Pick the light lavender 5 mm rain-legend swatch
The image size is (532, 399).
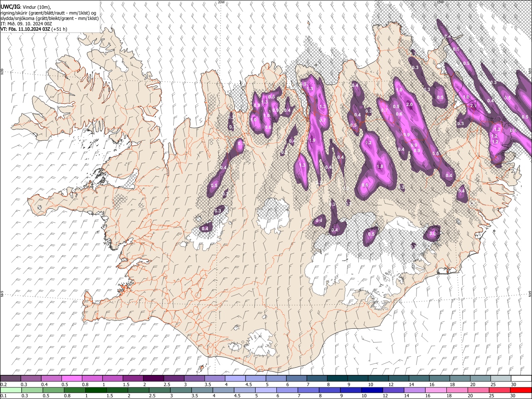pyautogui.click(x=266, y=390)
